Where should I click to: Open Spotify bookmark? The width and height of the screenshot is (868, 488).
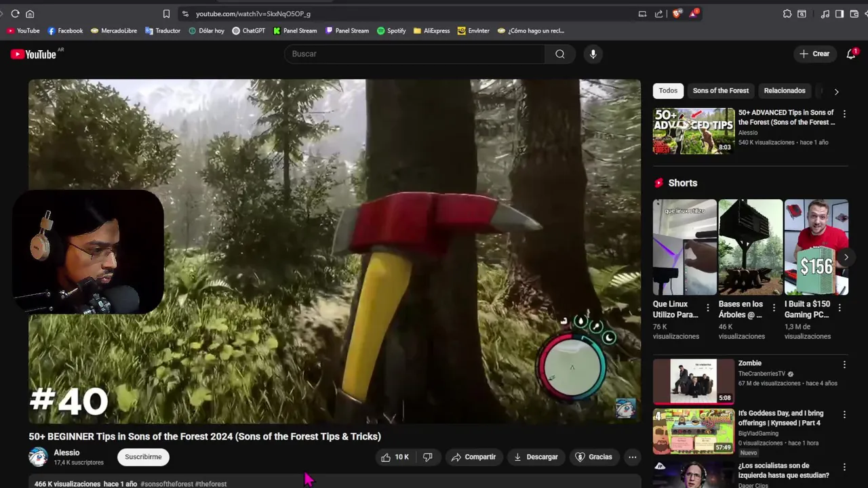(391, 30)
